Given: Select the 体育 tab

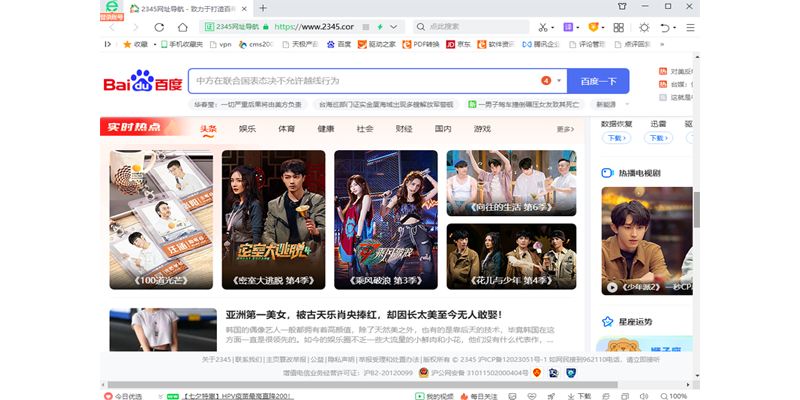Looking at the screenshot, I should coord(287,129).
